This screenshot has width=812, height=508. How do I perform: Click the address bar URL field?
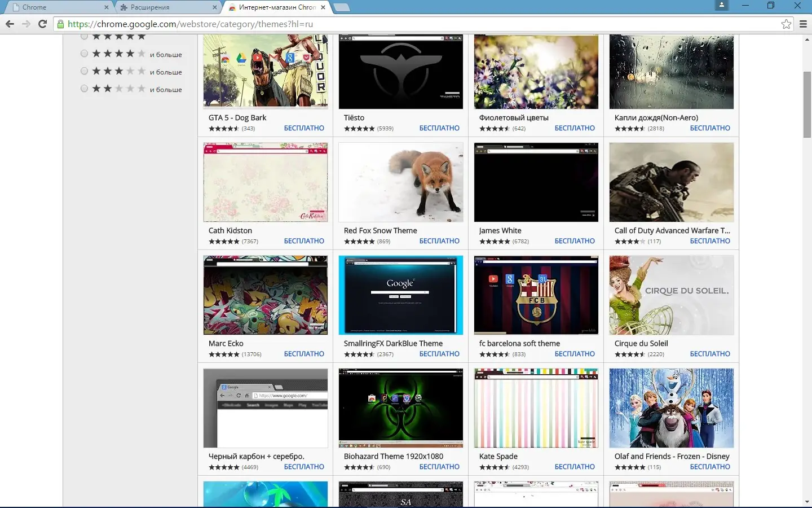[x=423, y=24]
